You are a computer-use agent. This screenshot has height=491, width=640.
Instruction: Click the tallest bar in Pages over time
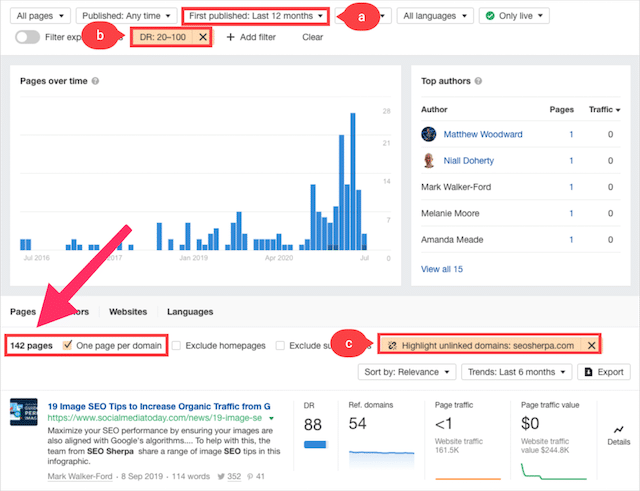pos(353,181)
